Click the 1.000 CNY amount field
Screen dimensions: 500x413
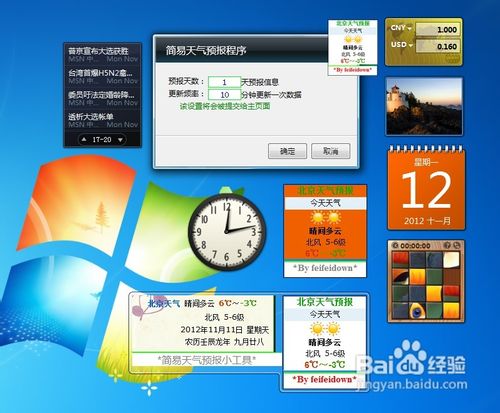438,30
